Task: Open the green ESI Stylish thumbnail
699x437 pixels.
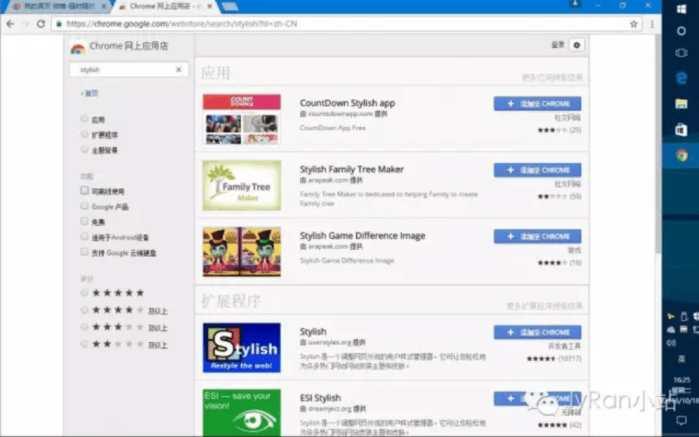Action: click(242, 413)
